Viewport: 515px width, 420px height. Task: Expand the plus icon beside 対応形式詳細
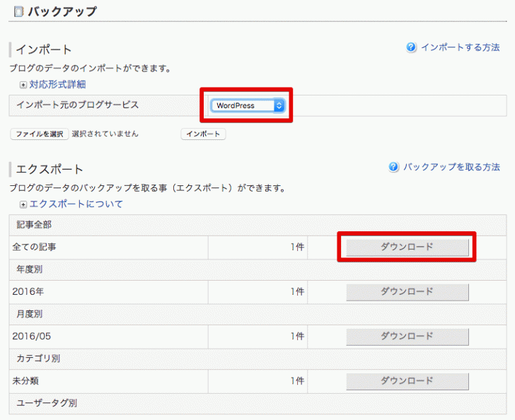(x=23, y=85)
